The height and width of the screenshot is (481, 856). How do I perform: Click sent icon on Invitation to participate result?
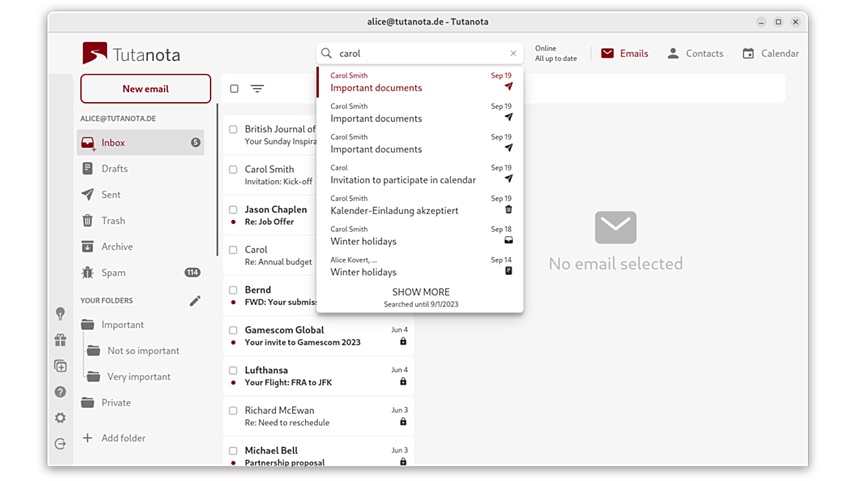tap(508, 179)
